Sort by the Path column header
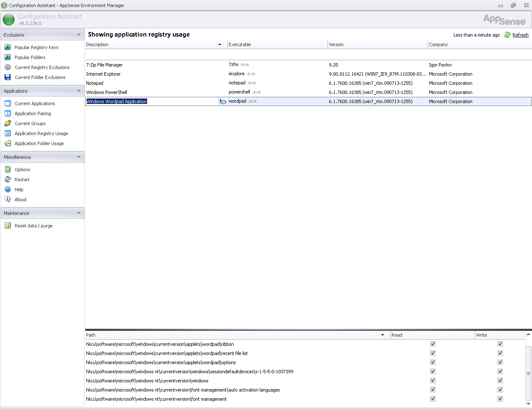The image size is (532, 409). (x=237, y=335)
